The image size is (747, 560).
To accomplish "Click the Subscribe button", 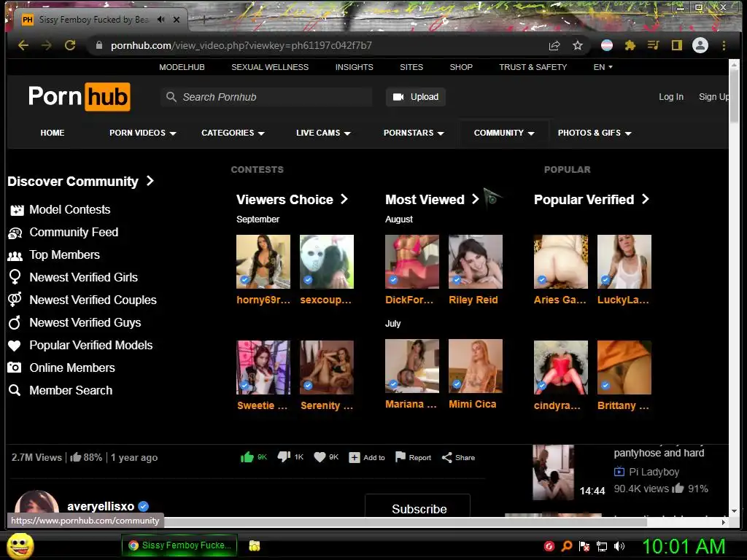I will pos(418,507).
